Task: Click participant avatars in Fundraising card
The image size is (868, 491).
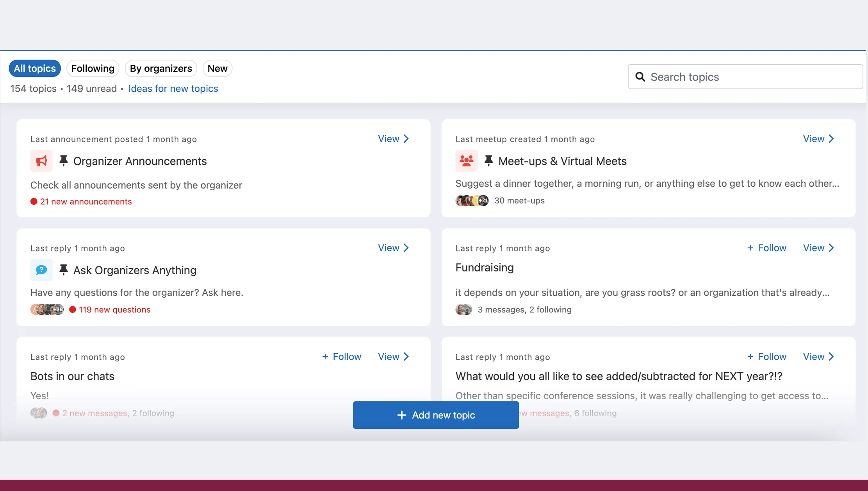Action: click(463, 310)
